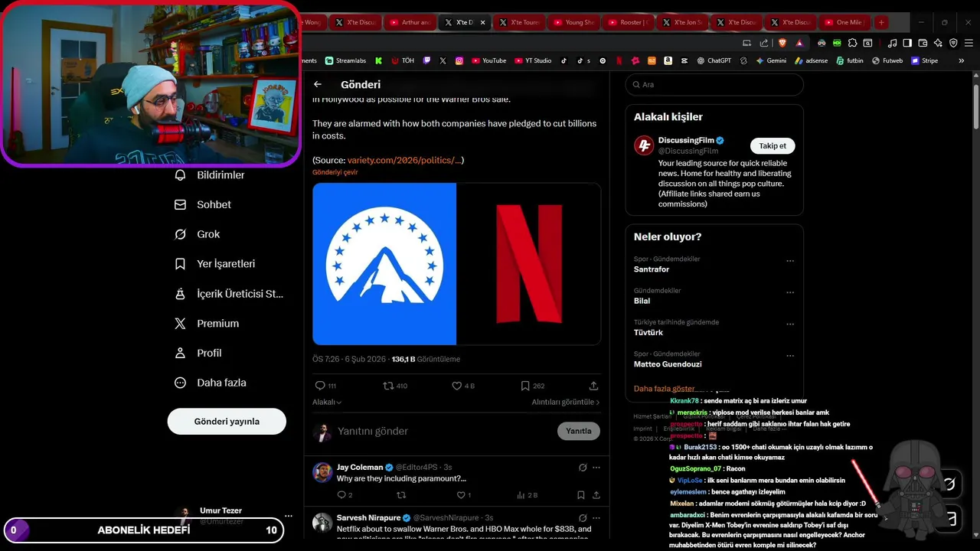
Task: Switch to the Young She YouTube tab
Action: coord(573,22)
